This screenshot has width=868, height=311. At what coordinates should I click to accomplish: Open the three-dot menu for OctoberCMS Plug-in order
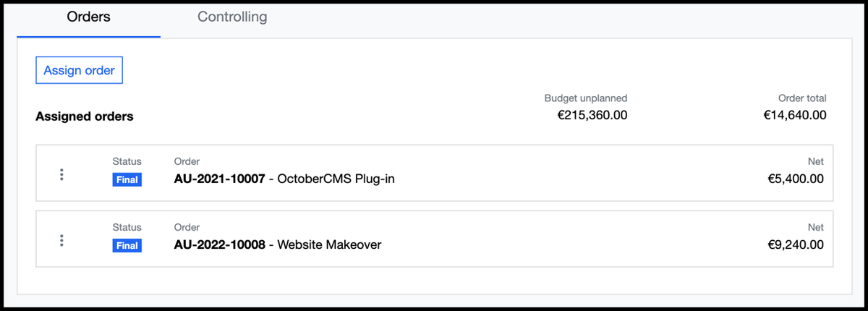[x=61, y=174]
